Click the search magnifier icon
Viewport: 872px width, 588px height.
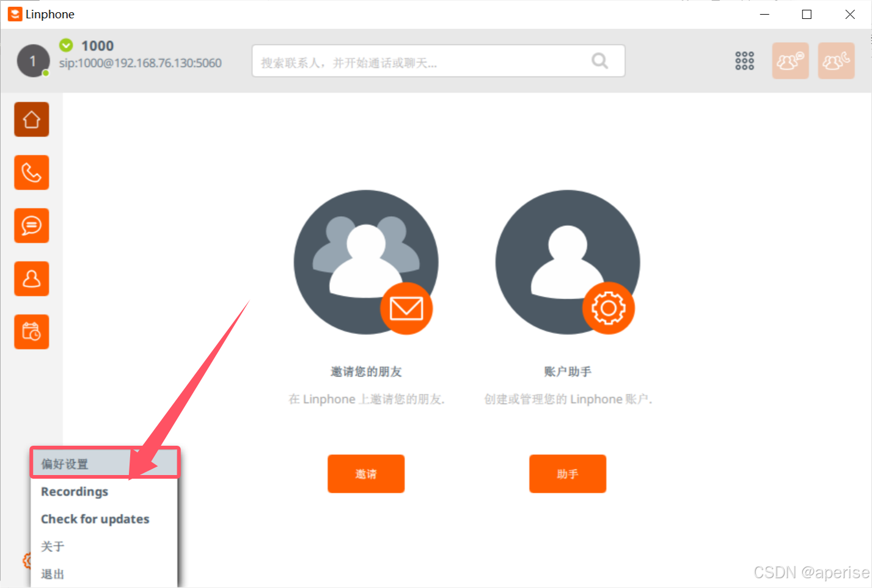coord(600,60)
